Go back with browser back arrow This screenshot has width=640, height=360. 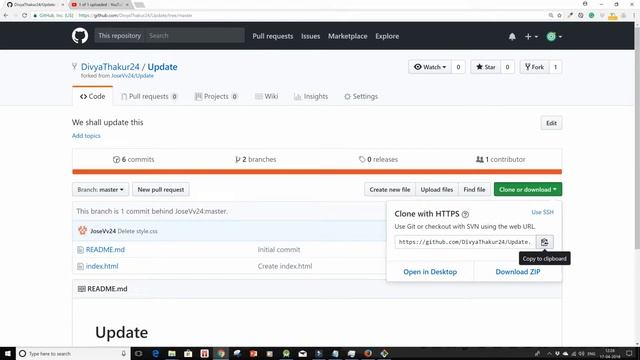click(x=6, y=16)
